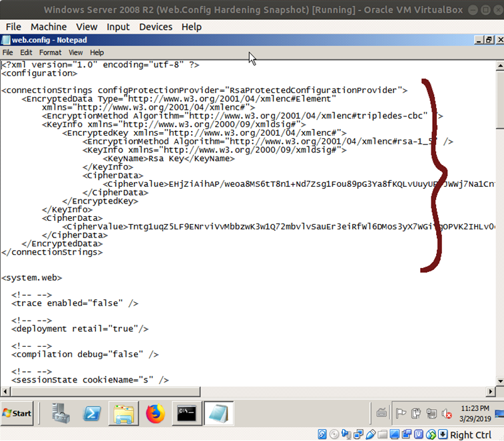This screenshot has width=504, height=441.
Task: Open the VirtualBox File menu
Action: 13,27
